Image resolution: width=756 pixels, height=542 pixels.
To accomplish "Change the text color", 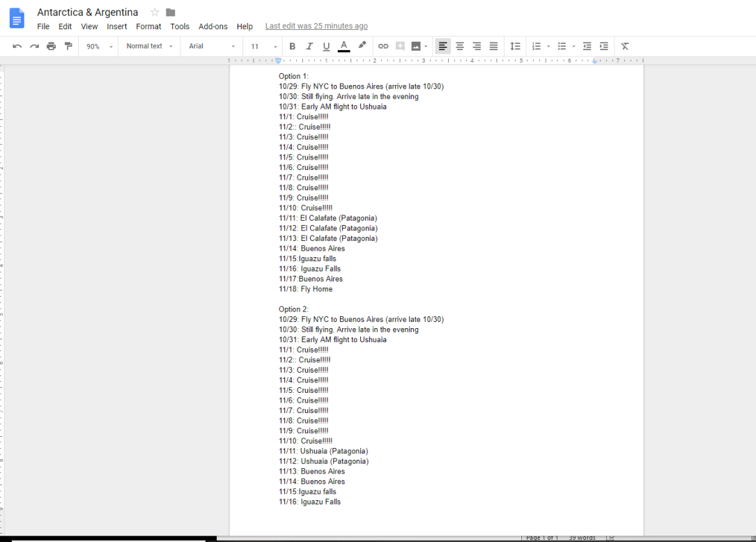I will pos(344,46).
